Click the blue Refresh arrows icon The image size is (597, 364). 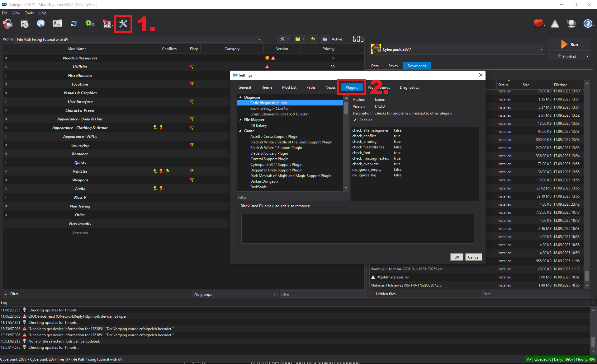[x=74, y=24]
